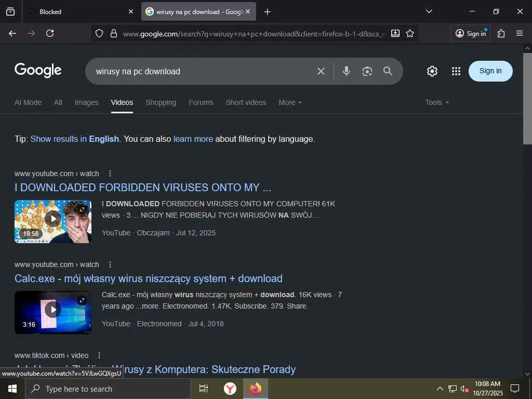Open tracking protection shield icon
The image size is (532, 399).
(99, 33)
